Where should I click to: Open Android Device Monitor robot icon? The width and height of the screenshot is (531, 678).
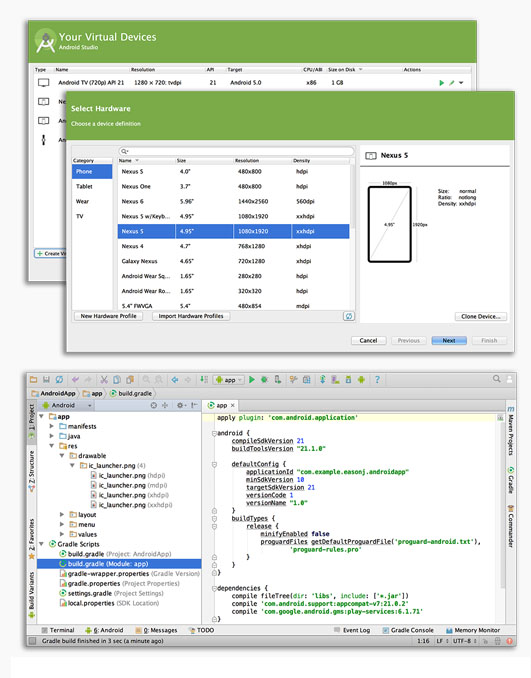pyautogui.click(x=361, y=380)
